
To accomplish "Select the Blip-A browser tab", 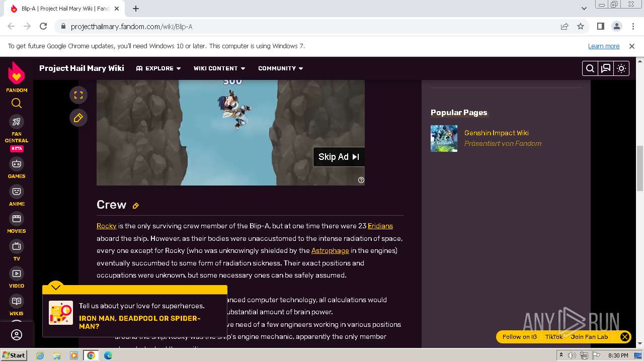I will click(65, 9).
